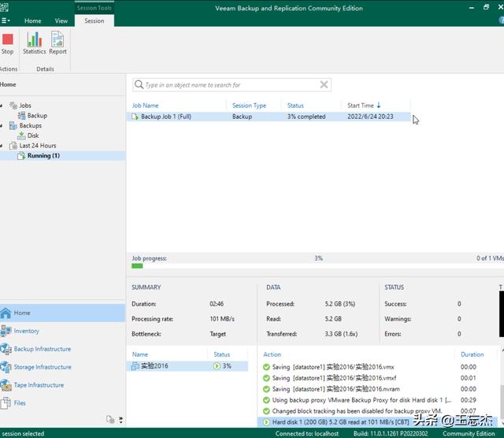The image size is (504, 438).
Task: Open the session Report
Action: pos(57,43)
